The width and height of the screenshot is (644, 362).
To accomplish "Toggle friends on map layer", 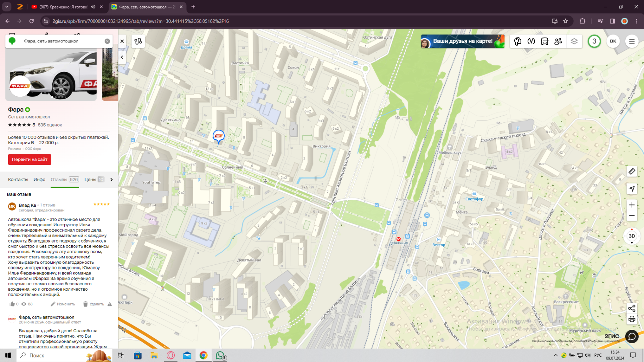I will (x=558, y=41).
